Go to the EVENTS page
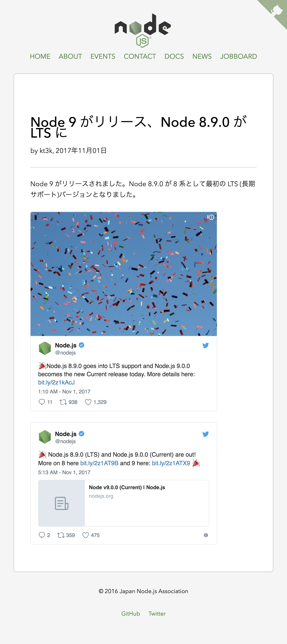The width and height of the screenshot is (287, 644). 103,56
